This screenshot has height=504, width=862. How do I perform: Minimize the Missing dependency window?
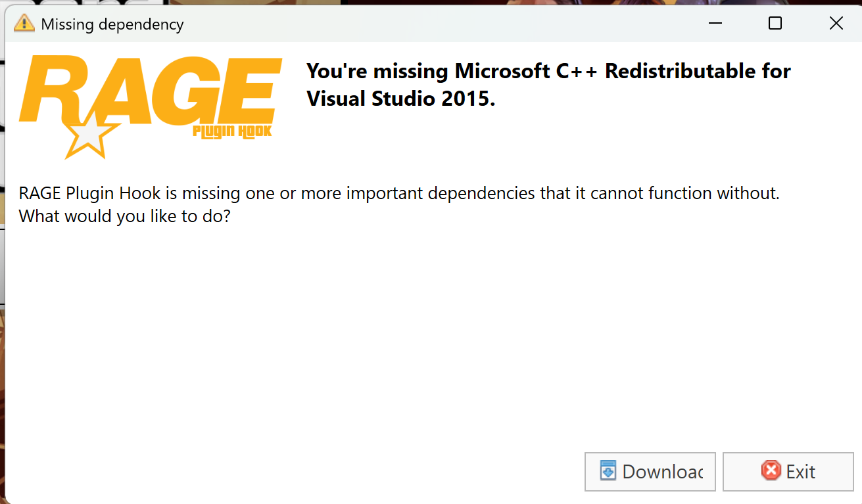[715, 24]
